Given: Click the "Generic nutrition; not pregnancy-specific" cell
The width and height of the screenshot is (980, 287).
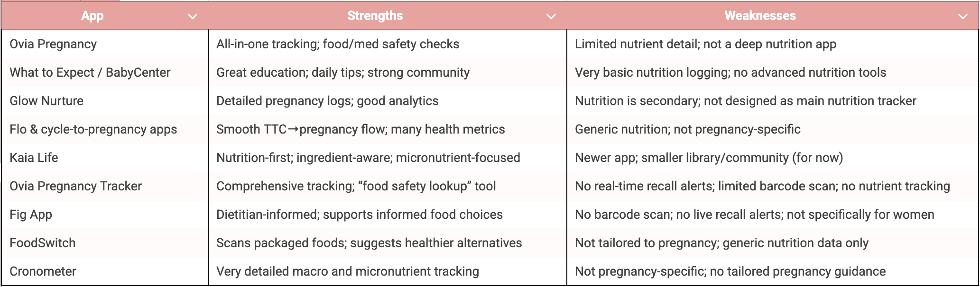Looking at the screenshot, I should tap(688, 129).
